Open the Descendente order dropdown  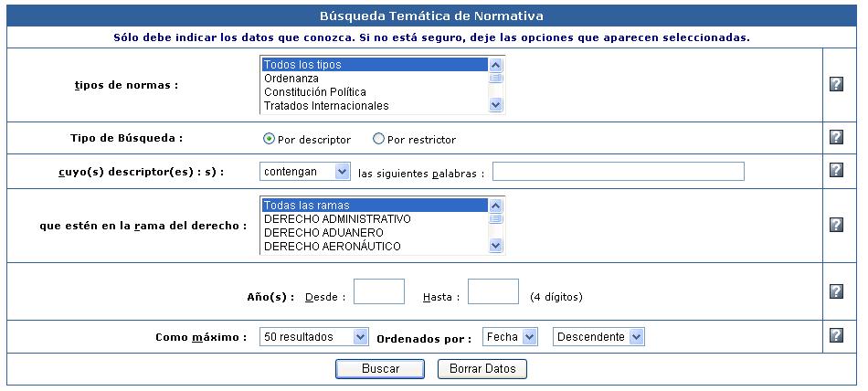point(598,337)
